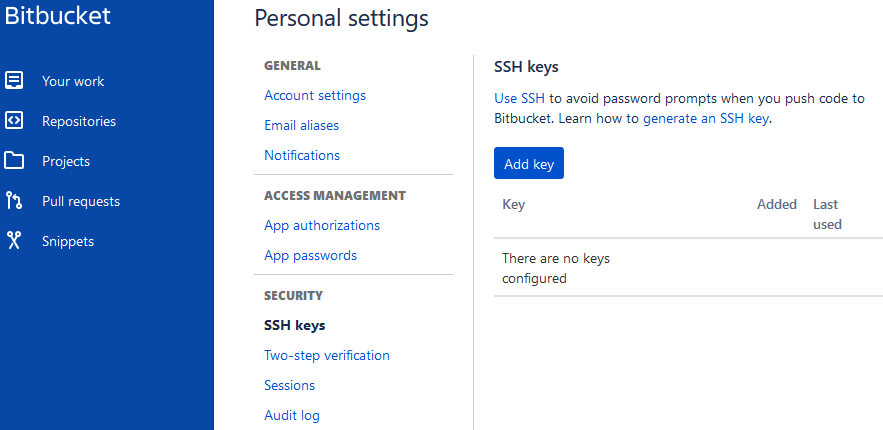Open Projects in left navigation
This screenshot has height=430, width=883.
(66, 162)
